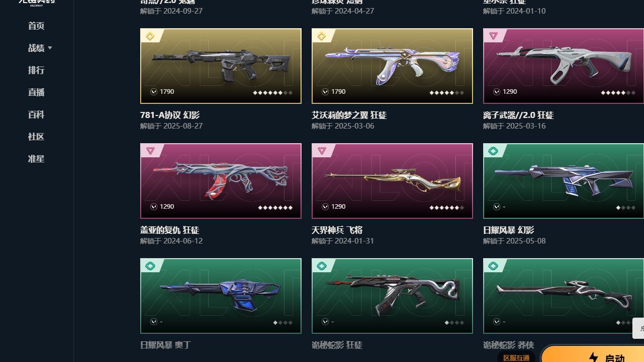Screen dimensions: 644x362
Task: Open 准星 in the sidebar
Action: 36,159
